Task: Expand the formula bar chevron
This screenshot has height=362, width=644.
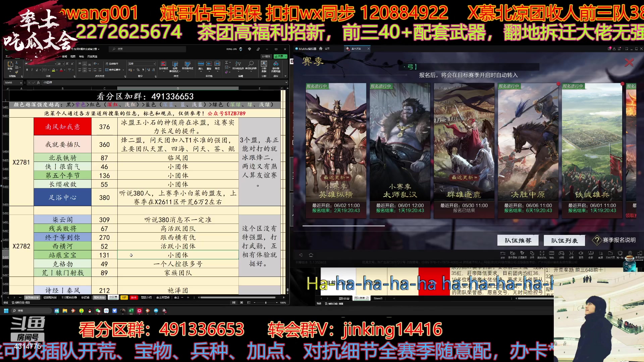Action: (286, 82)
